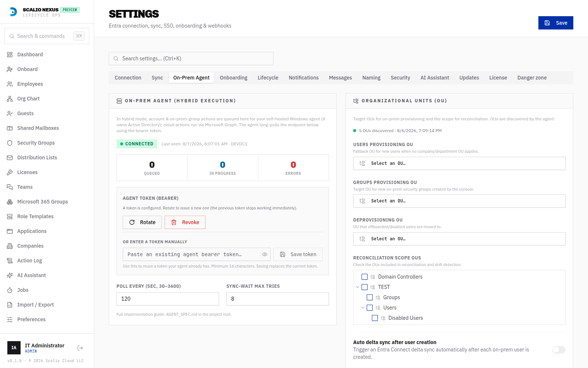Image resolution: width=588 pixels, height=368 pixels.
Task: Open AI Assistant sparkle icon in sidebar
Action: pos(10,275)
